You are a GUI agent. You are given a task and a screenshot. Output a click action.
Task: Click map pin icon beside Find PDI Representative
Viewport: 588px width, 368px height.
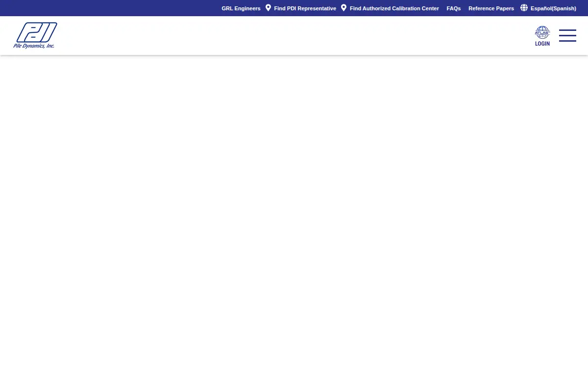(268, 8)
